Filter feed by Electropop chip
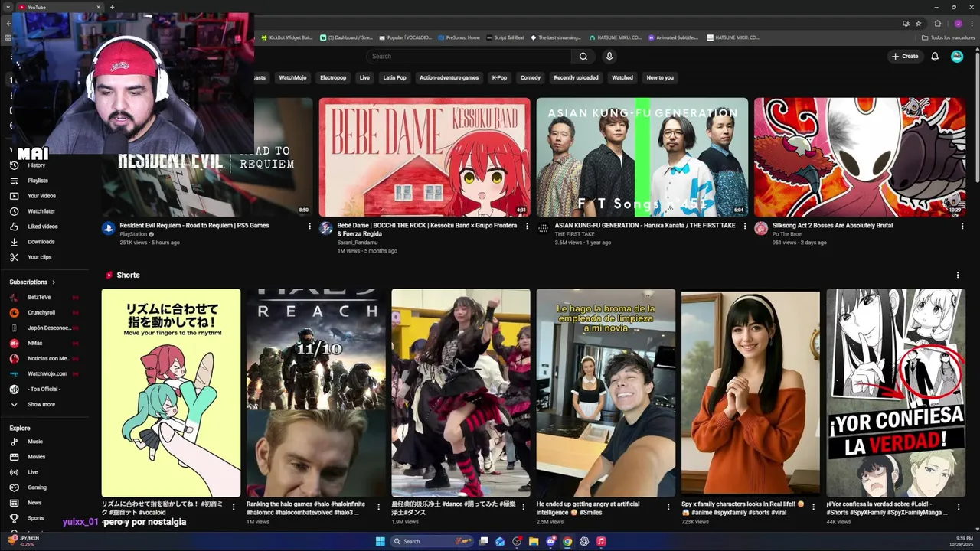This screenshot has width=980, height=551. click(x=333, y=77)
